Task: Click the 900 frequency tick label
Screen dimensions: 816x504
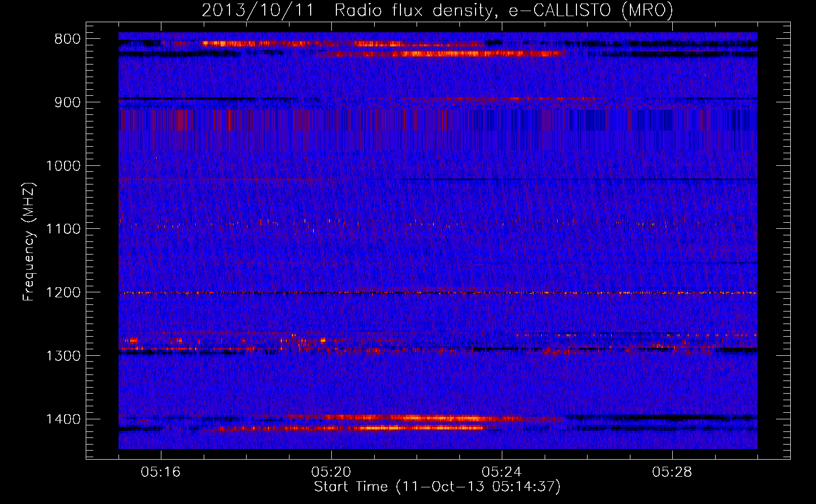Action: click(x=68, y=102)
